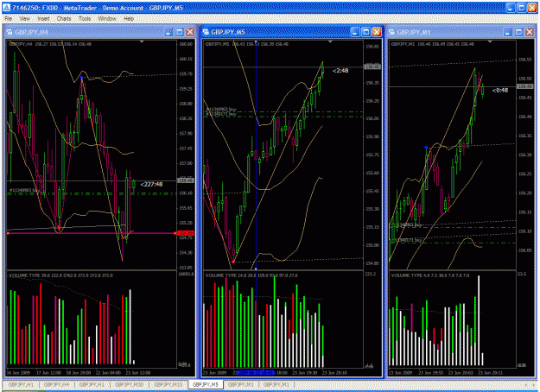Open the Help menu
Image resolution: width=540 pixels, height=392 pixels.
(129, 19)
